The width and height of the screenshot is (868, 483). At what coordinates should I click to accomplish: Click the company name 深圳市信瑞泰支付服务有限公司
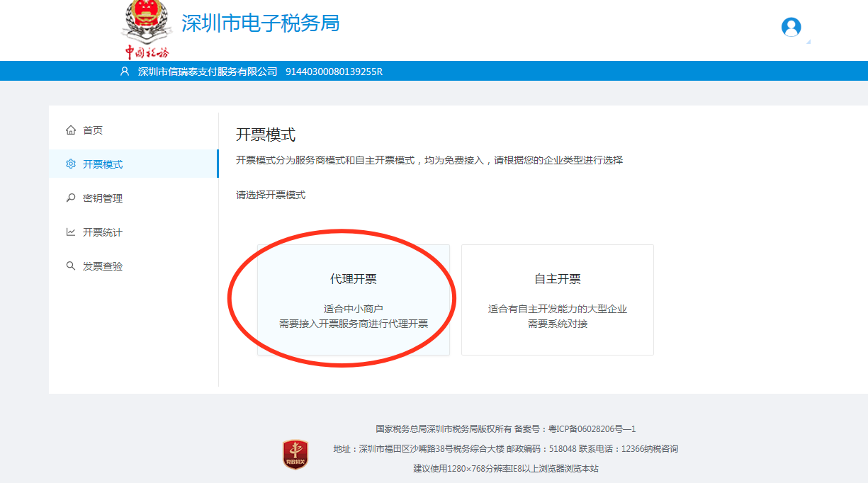(208, 72)
